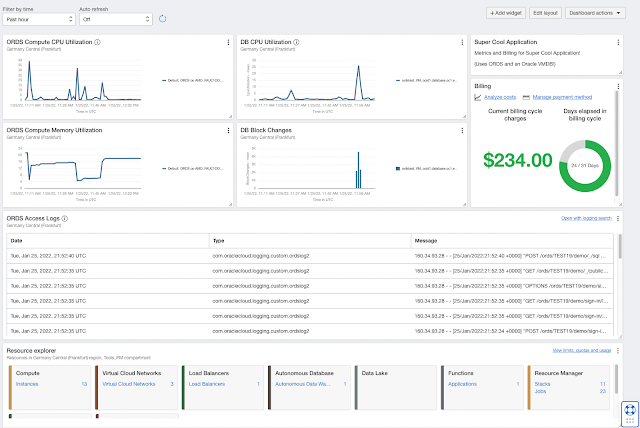Open the help lifebuoy icon

coord(630,409)
